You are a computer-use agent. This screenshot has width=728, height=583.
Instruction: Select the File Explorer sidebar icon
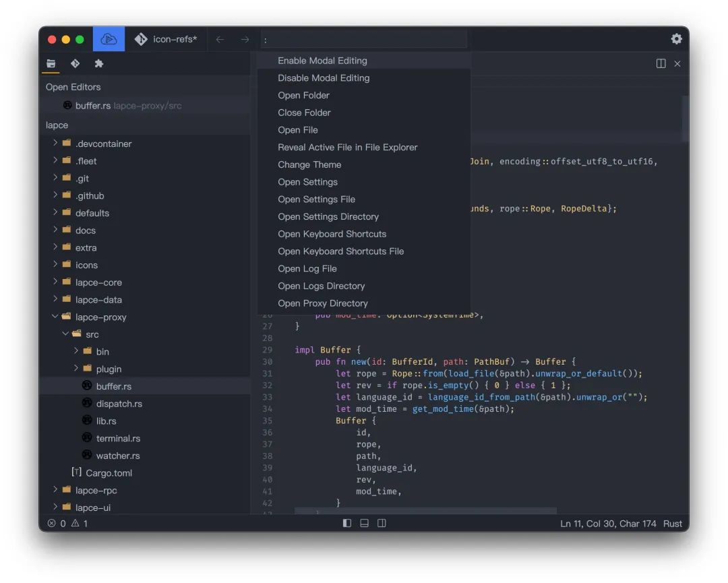tap(51, 63)
